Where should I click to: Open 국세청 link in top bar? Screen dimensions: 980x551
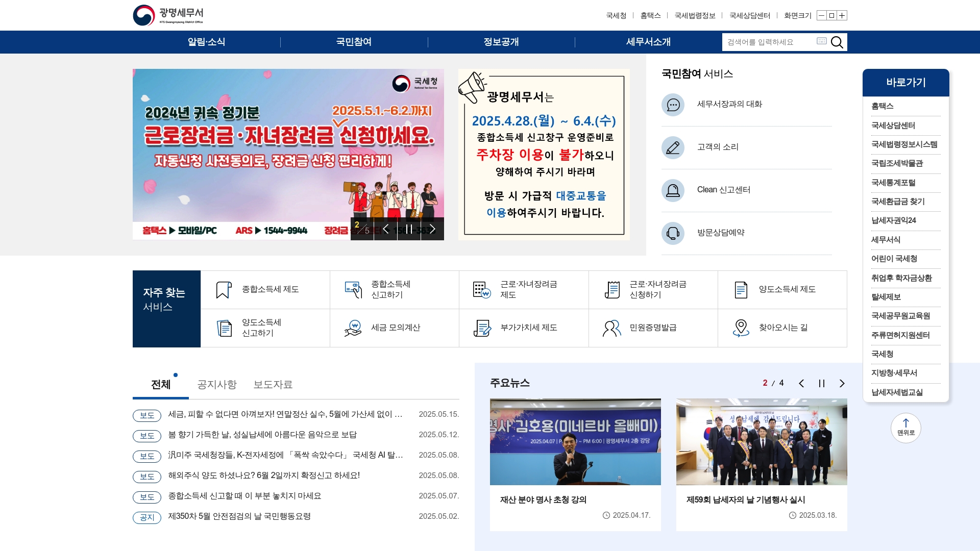tap(616, 16)
